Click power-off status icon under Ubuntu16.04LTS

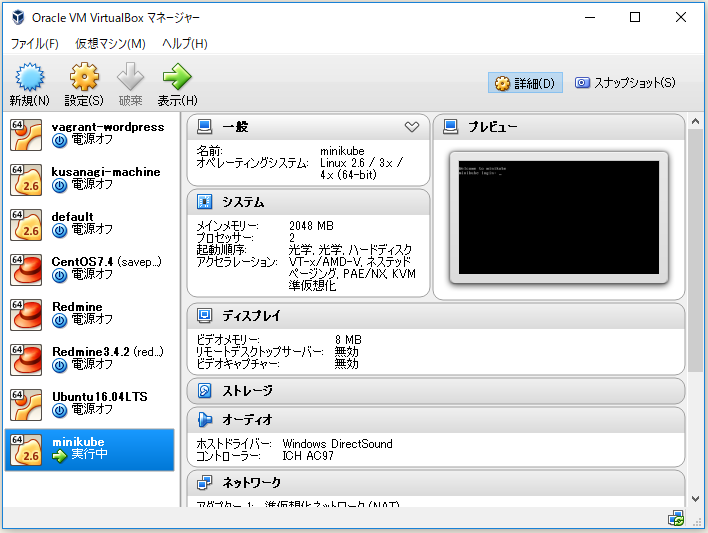tap(59, 411)
